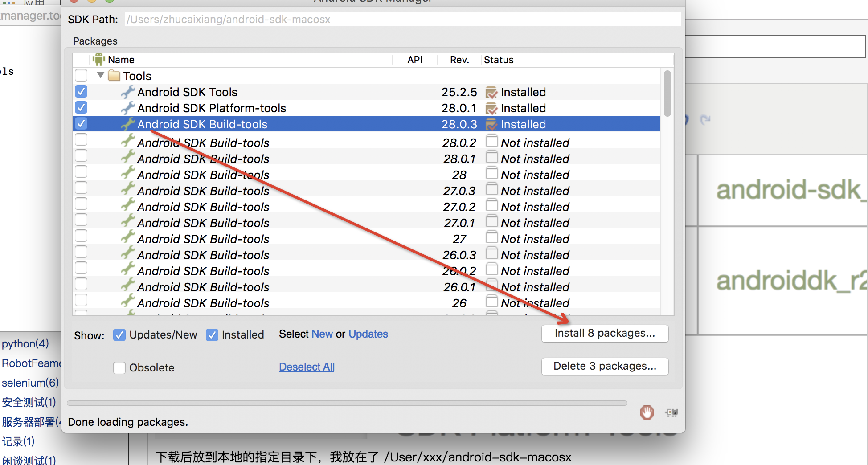Click not-installed status icon for Build-tools 27.0.2
This screenshot has width=868, height=465.
(x=491, y=205)
